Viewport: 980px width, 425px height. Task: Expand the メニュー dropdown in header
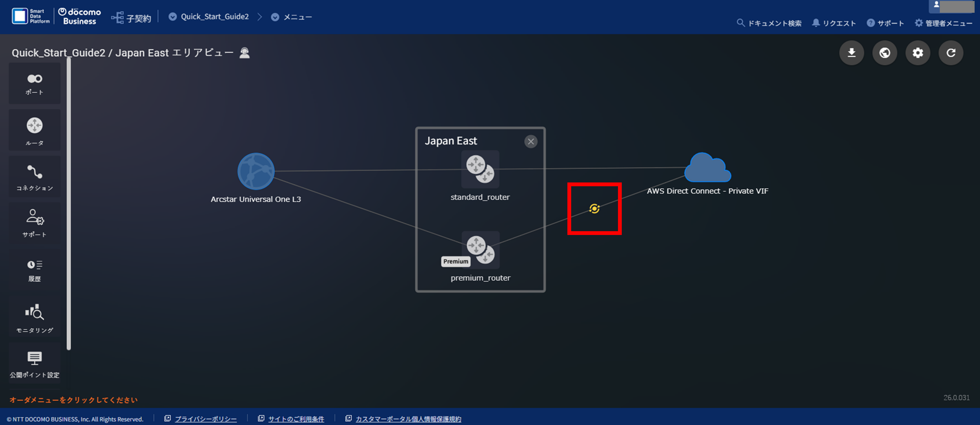coord(275,17)
